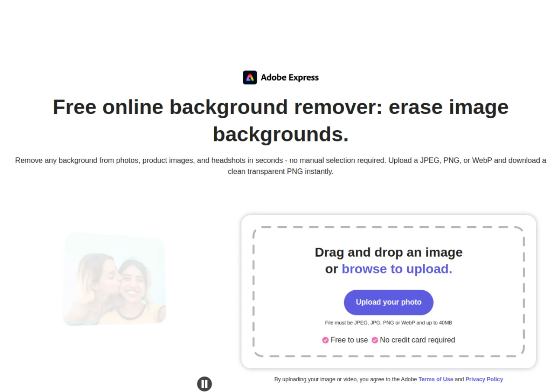Image resolution: width=554 pixels, height=392 pixels.
Task: Click the Drag and drop an image heading
Action: coord(389,252)
